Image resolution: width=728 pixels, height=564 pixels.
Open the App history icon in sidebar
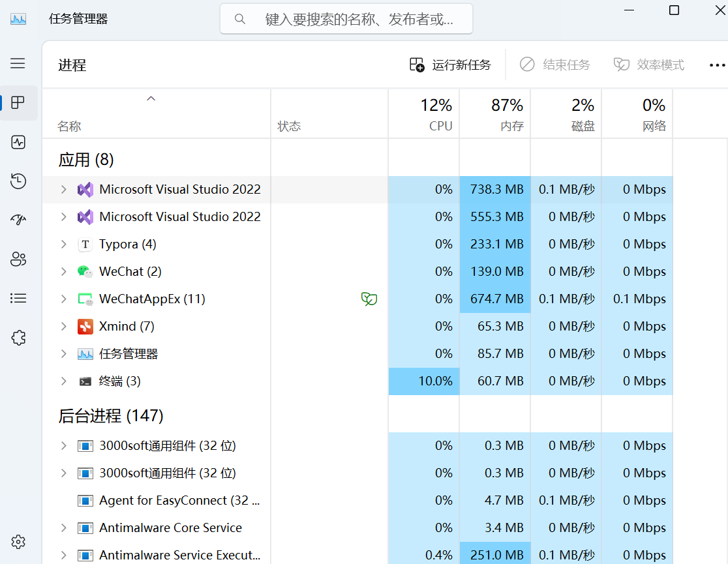click(x=18, y=181)
